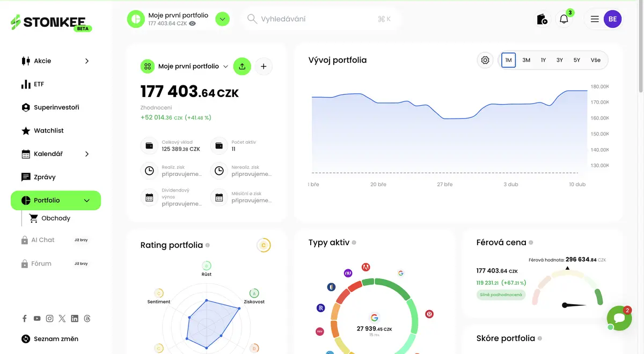Select the 3M chart range
This screenshot has width=644, height=354.
point(526,60)
